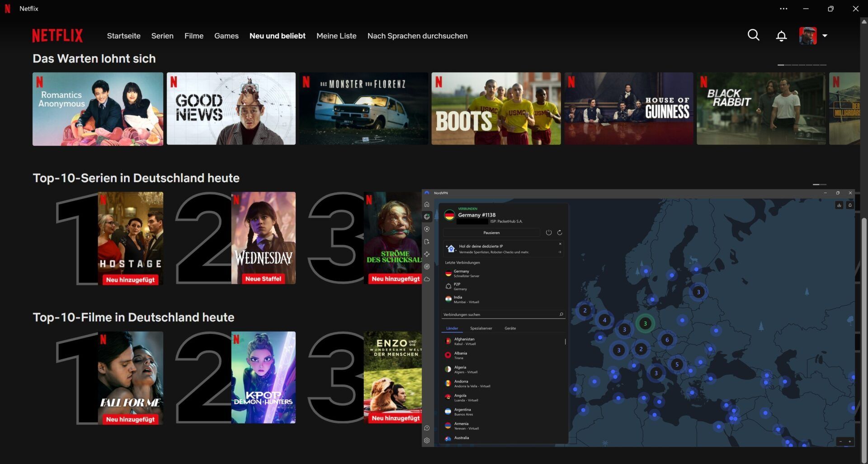Image resolution: width=868 pixels, height=464 pixels.
Task: Open Romantics Anonymous thumbnail
Action: click(x=98, y=109)
